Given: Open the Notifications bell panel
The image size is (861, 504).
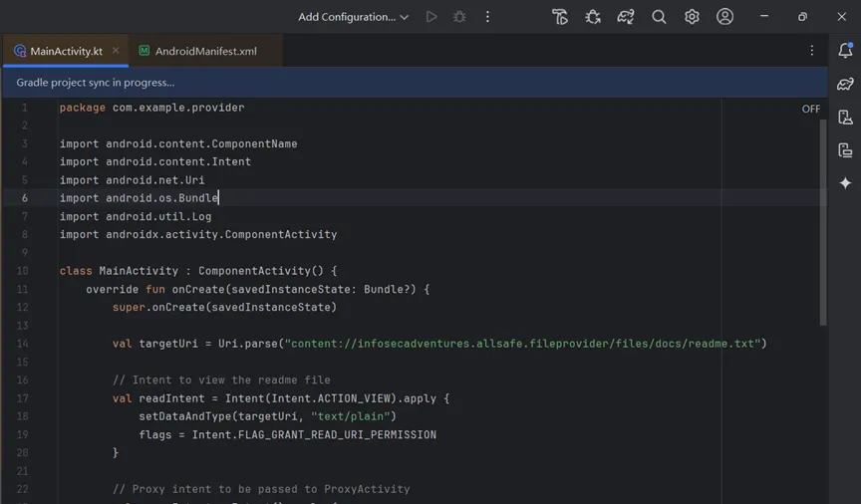Looking at the screenshot, I should 845,51.
